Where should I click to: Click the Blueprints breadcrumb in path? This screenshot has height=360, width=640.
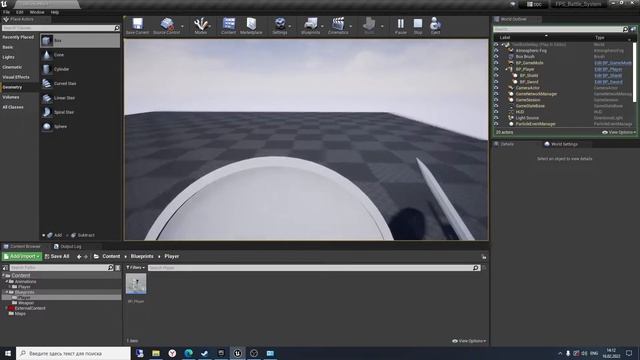[x=142, y=256]
